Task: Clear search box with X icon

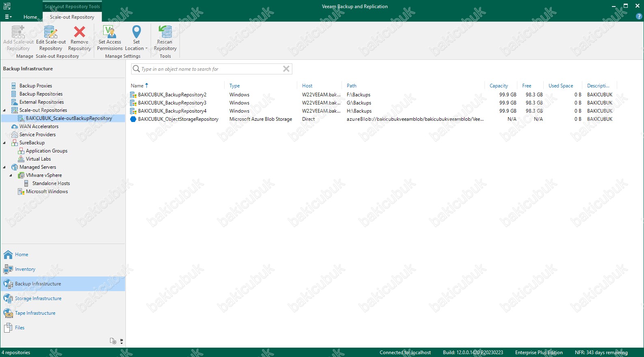Action: (x=286, y=69)
